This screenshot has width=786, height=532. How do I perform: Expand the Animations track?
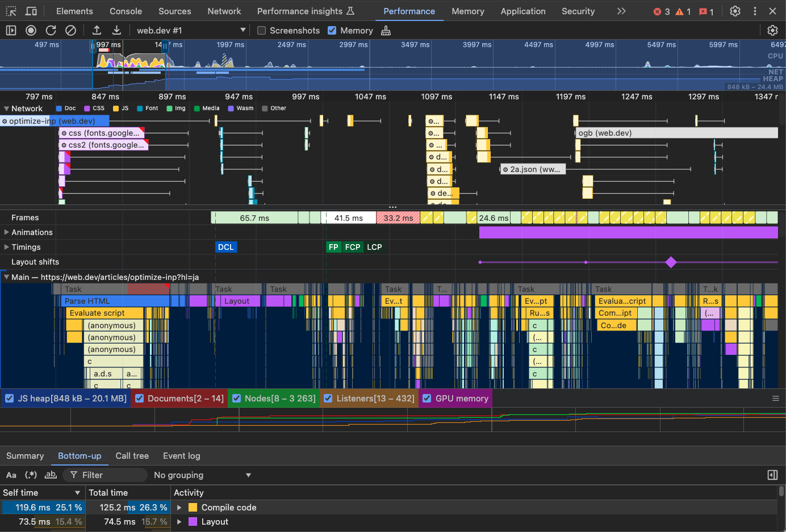click(x=6, y=232)
